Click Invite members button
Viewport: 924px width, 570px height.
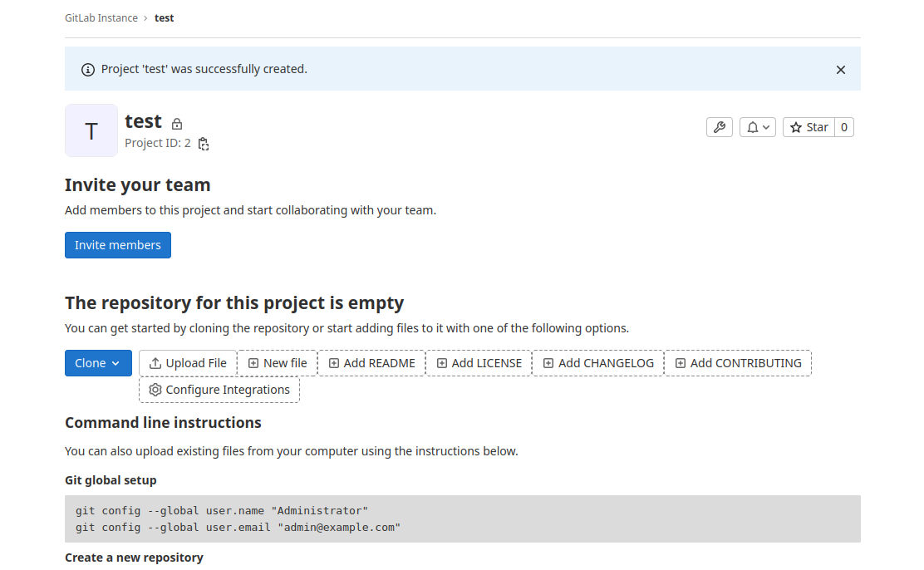point(118,245)
